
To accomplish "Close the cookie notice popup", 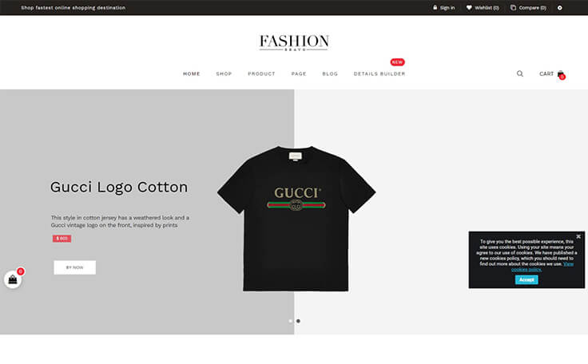I will coord(578,236).
